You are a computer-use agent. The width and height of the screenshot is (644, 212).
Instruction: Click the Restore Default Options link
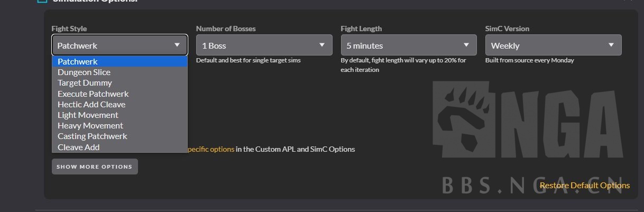(x=584, y=186)
